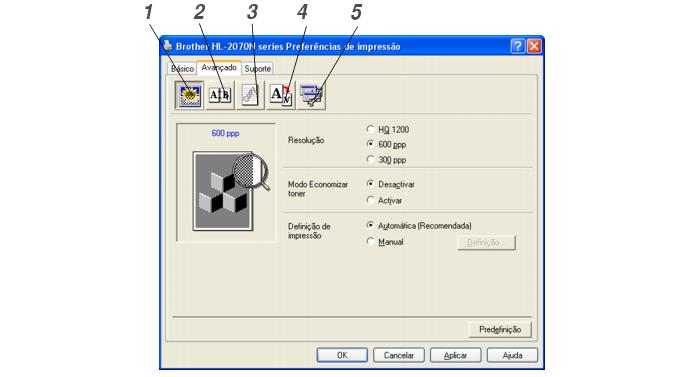The height and width of the screenshot is (377, 700).
Task: Open the Device Options icon
Action: tap(311, 95)
